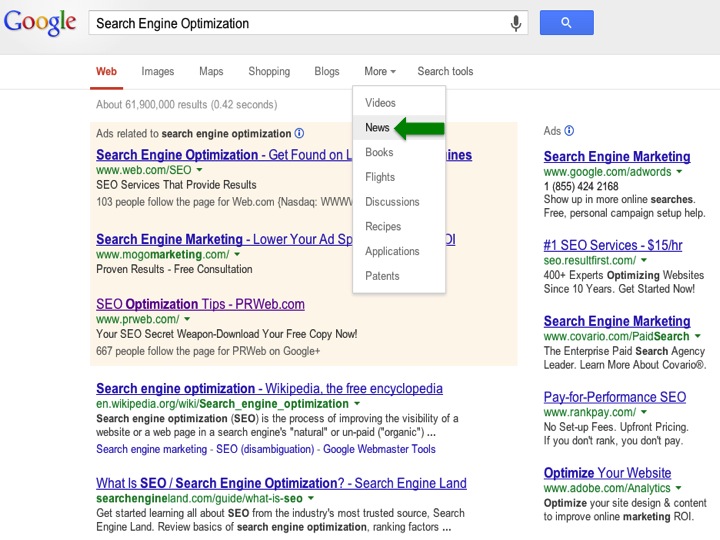
Task: Click 'Proven Results - Free Consultation' text
Action: (174, 270)
